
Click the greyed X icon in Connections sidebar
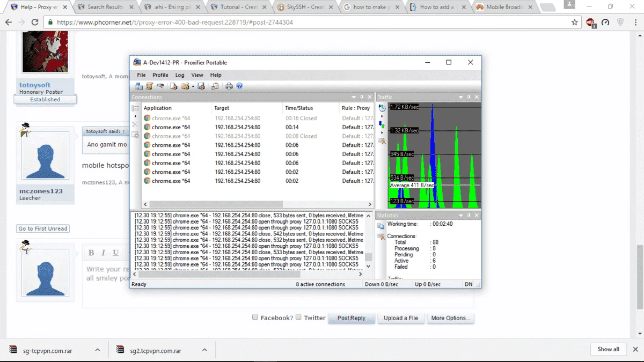(135, 124)
